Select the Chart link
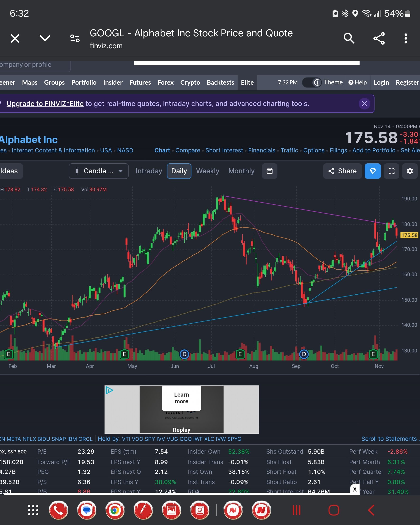 tap(162, 150)
